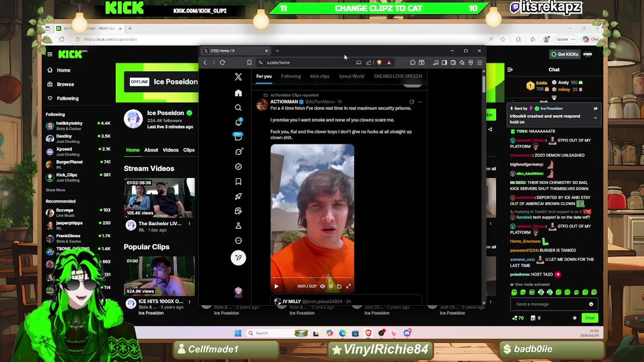Collapse the Kick chat panel arrow icon

point(510,70)
